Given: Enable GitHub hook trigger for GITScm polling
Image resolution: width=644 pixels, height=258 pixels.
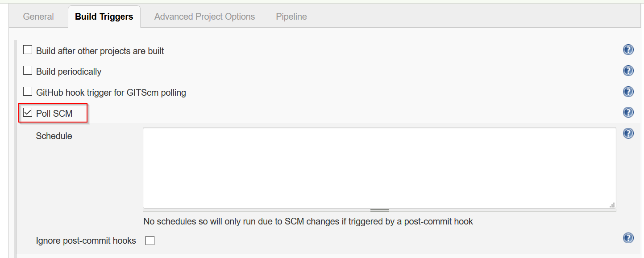Looking at the screenshot, I should click(x=28, y=91).
